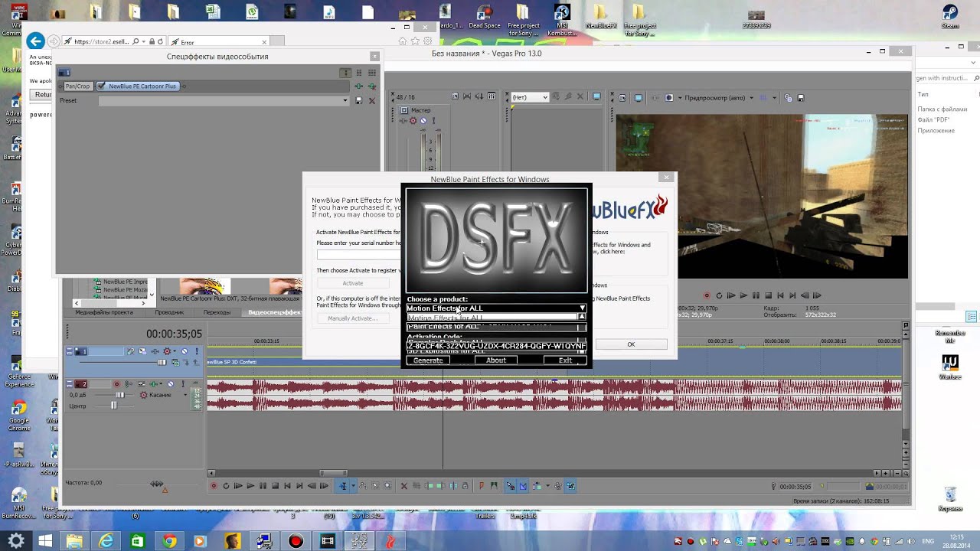980x551 pixels.
Task: Click the Record button in timeline transport
Action: tap(214, 486)
